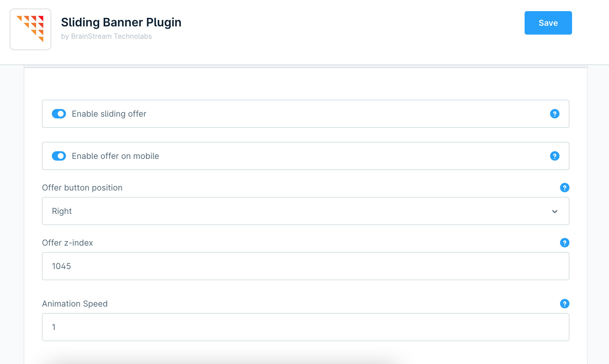Click the 'Enable offer on mobile' label text
The height and width of the screenshot is (364, 609).
pos(115,156)
